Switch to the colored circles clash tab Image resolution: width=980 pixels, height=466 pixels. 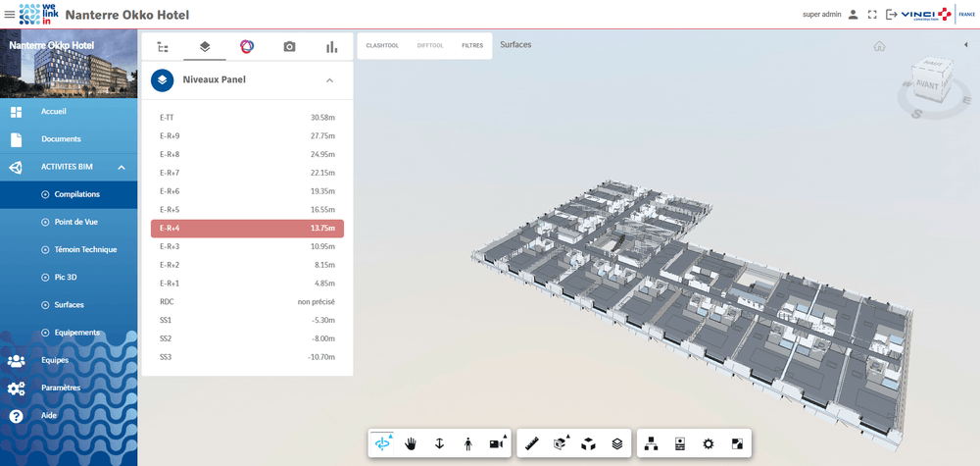coord(247,47)
